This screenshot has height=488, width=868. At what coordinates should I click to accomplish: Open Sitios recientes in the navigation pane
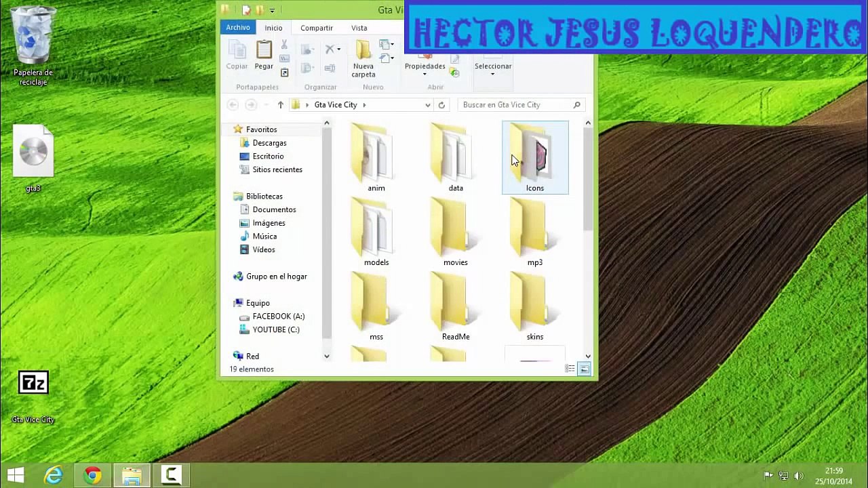pos(277,169)
